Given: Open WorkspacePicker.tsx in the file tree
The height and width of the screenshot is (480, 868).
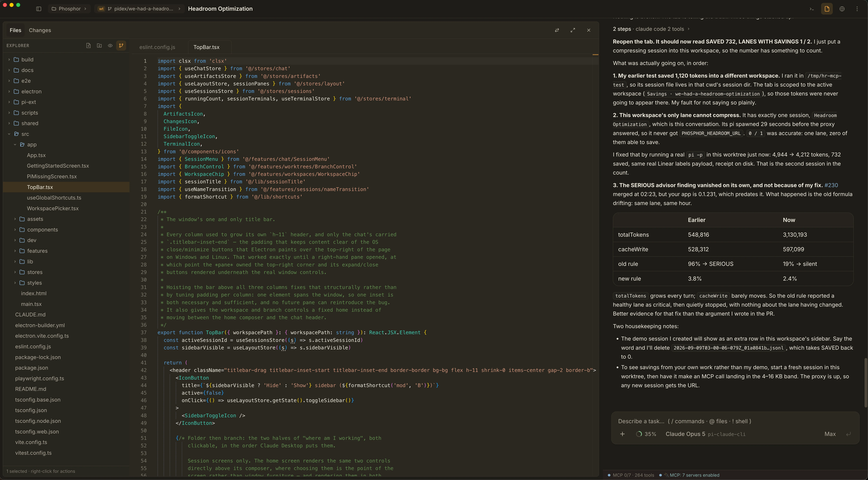Looking at the screenshot, I should pyautogui.click(x=66, y=209).
